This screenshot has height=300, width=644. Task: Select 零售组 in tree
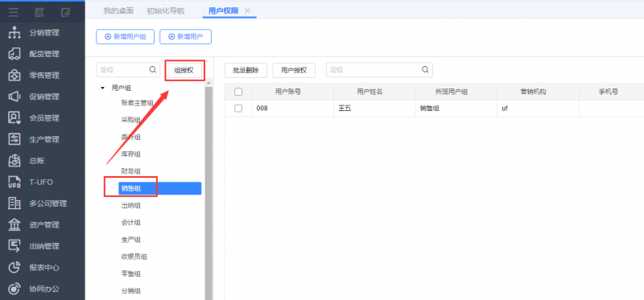(x=131, y=273)
